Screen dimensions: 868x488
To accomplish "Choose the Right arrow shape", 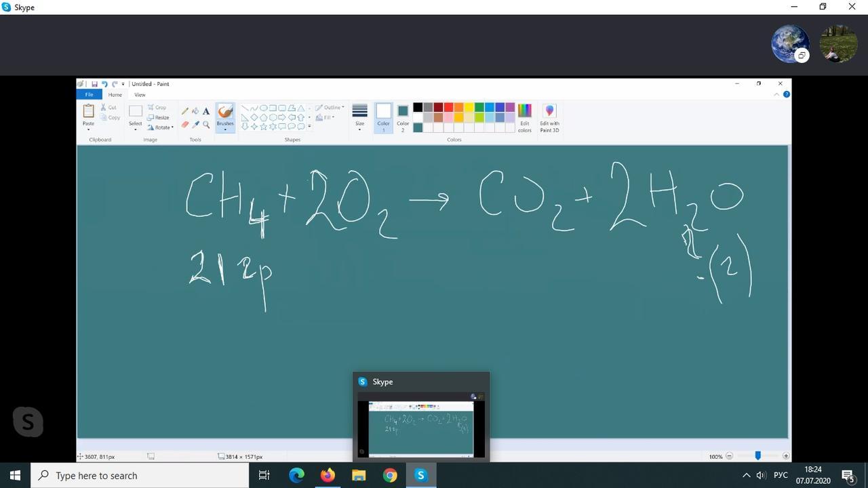I will tap(282, 117).
